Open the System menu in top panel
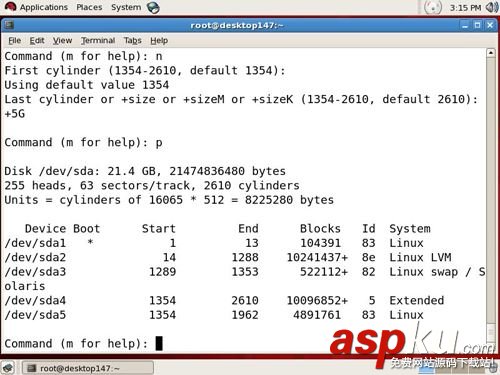 pos(126,7)
